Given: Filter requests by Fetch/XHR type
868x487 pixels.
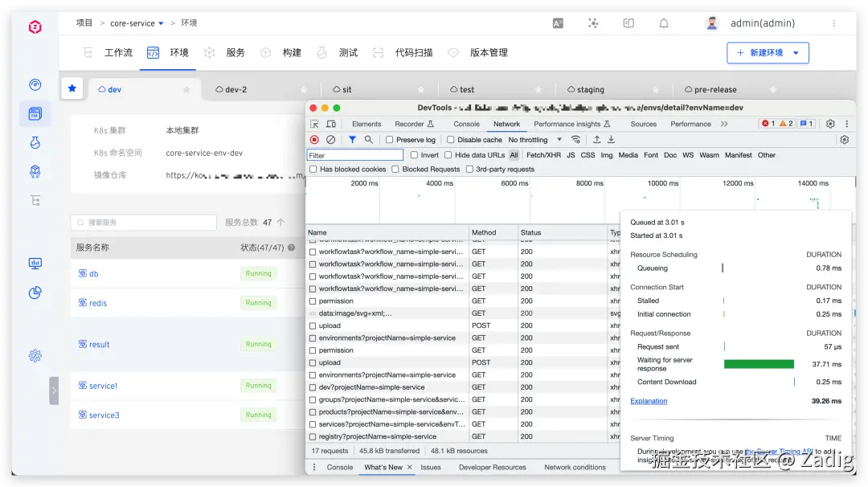Looking at the screenshot, I should [x=543, y=156].
